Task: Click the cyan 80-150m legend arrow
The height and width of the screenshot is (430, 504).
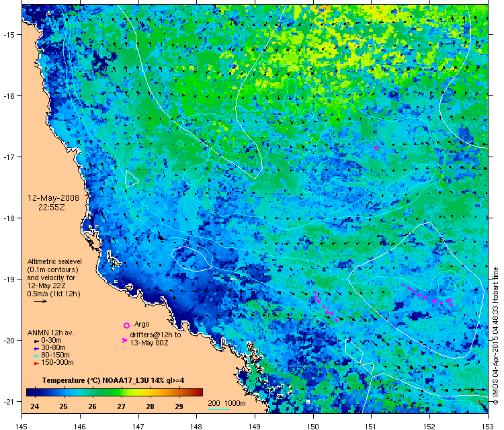Action: point(36,356)
